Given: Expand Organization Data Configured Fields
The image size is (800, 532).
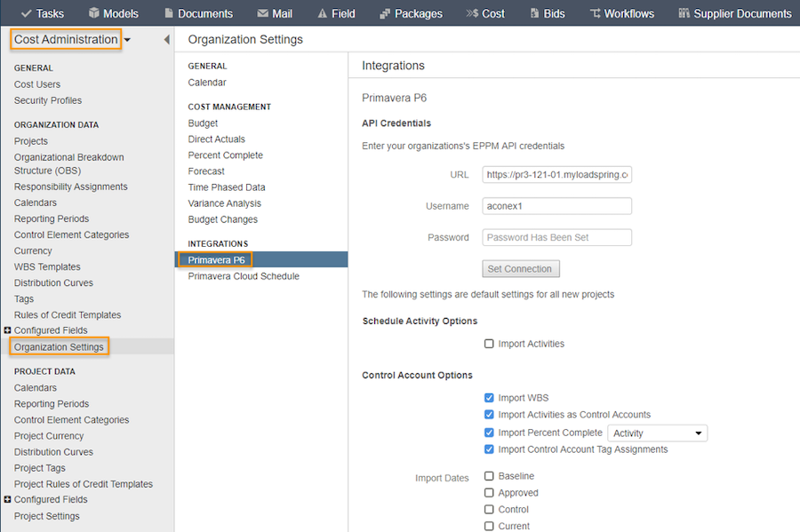Looking at the screenshot, I should click(x=7, y=330).
